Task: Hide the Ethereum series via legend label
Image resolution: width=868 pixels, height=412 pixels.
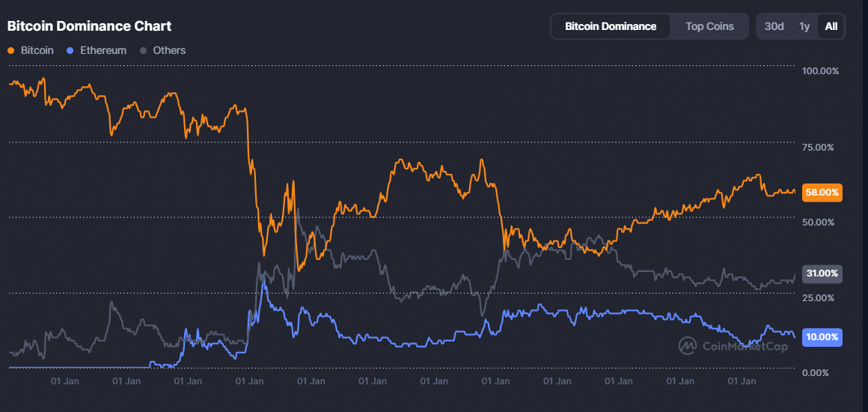Action: 103,50
